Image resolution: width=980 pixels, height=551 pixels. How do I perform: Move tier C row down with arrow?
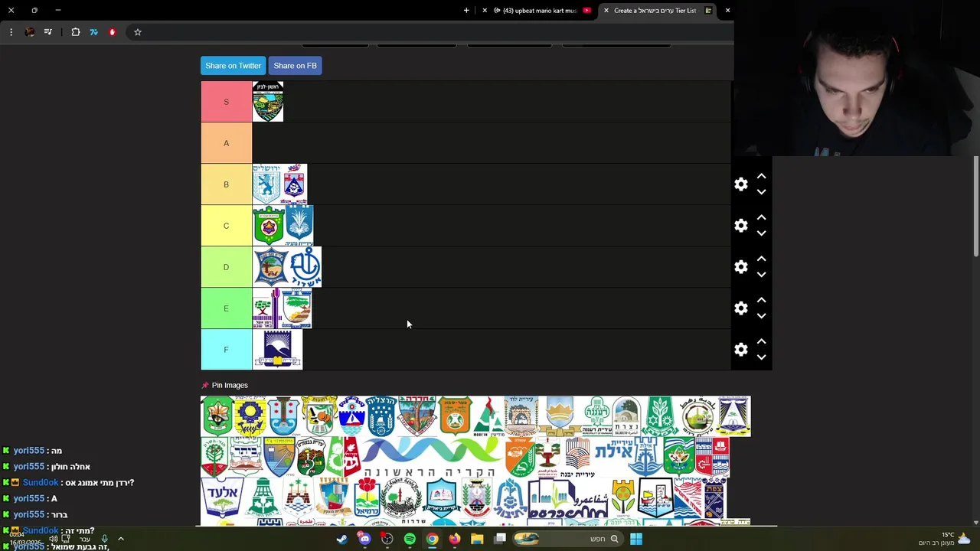pos(761,233)
